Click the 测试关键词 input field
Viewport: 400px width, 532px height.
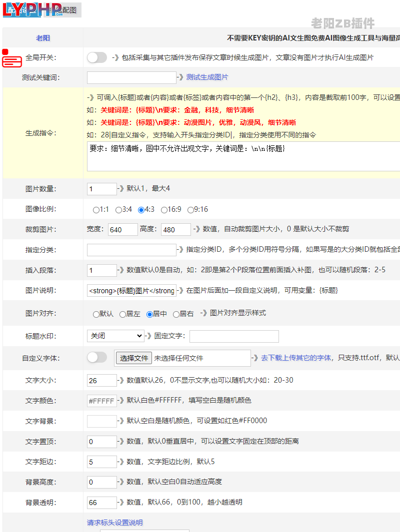click(x=131, y=78)
